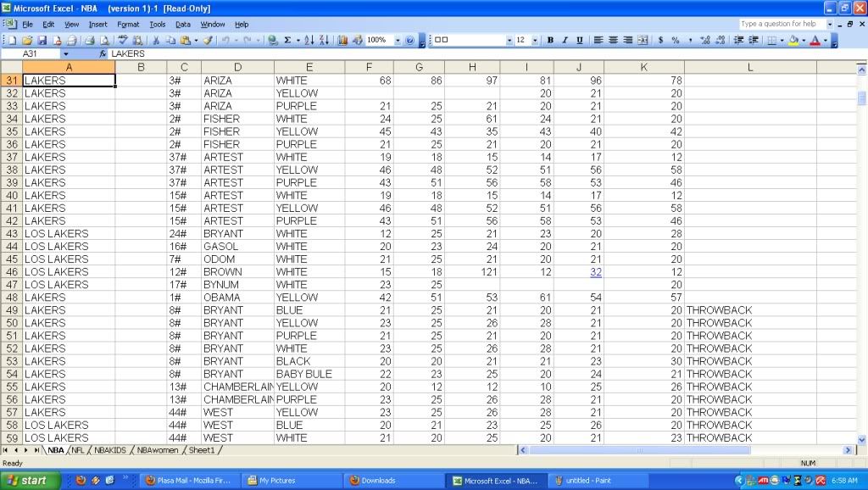This screenshot has height=490, width=868.
Task: Open Print Preview from the toolbar
Action: point(104,41)
